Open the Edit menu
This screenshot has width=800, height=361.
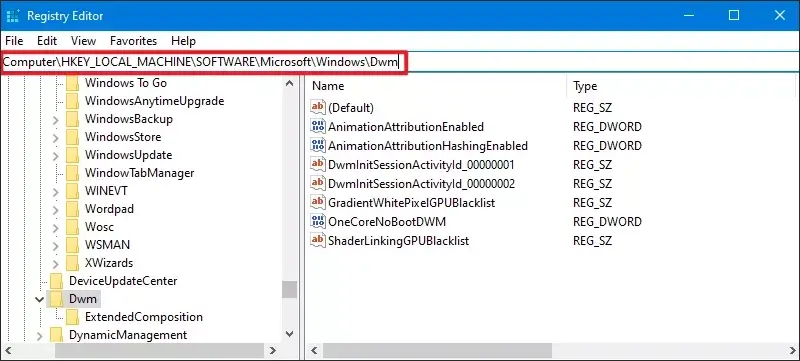pyautogui.click(x=47, y=41)
